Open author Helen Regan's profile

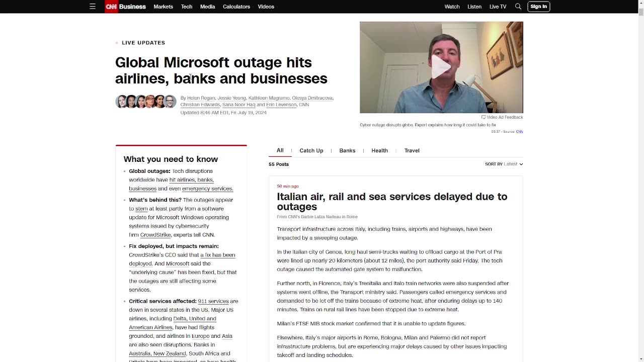click(201, 98)
